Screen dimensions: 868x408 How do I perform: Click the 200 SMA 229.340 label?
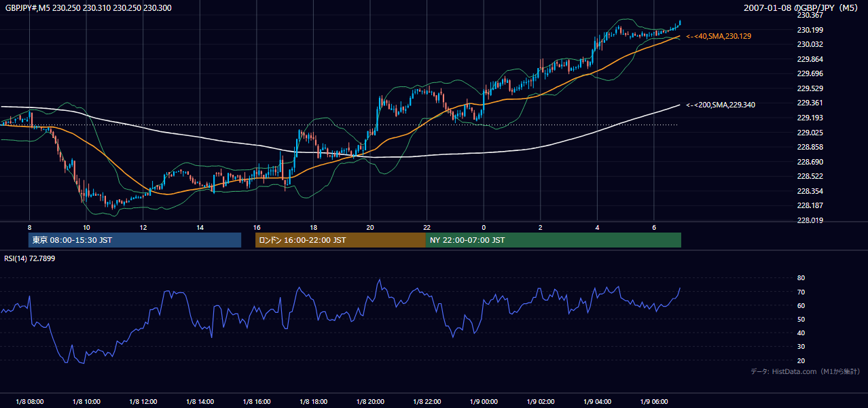(x=721, y=105)
